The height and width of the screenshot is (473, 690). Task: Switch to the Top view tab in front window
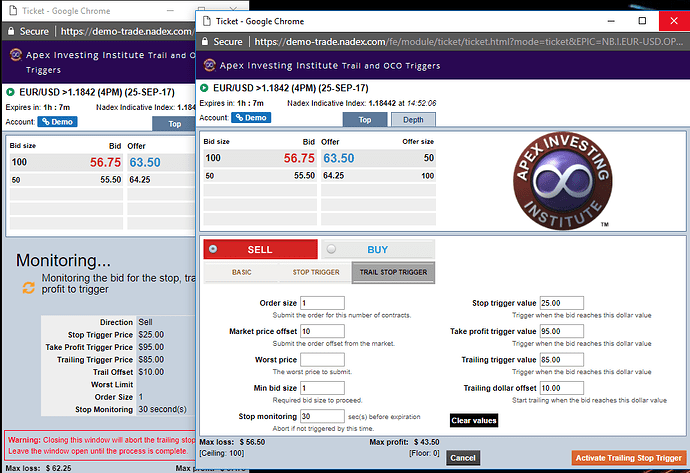click(365, 120)
